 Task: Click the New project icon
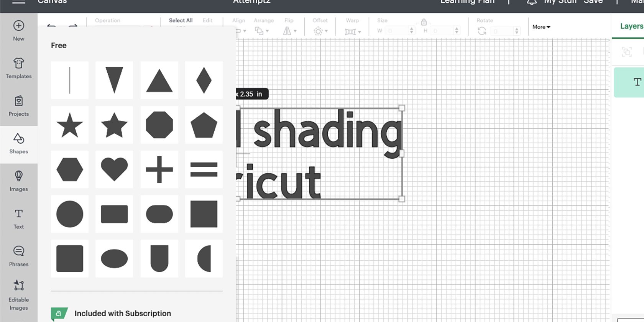(x=18, y=31)
